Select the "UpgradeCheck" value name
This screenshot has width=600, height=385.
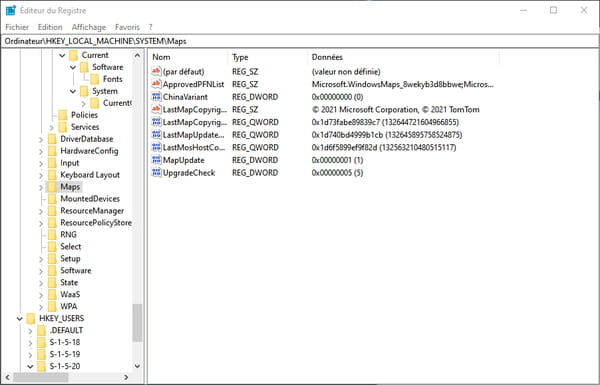(189, 173)
